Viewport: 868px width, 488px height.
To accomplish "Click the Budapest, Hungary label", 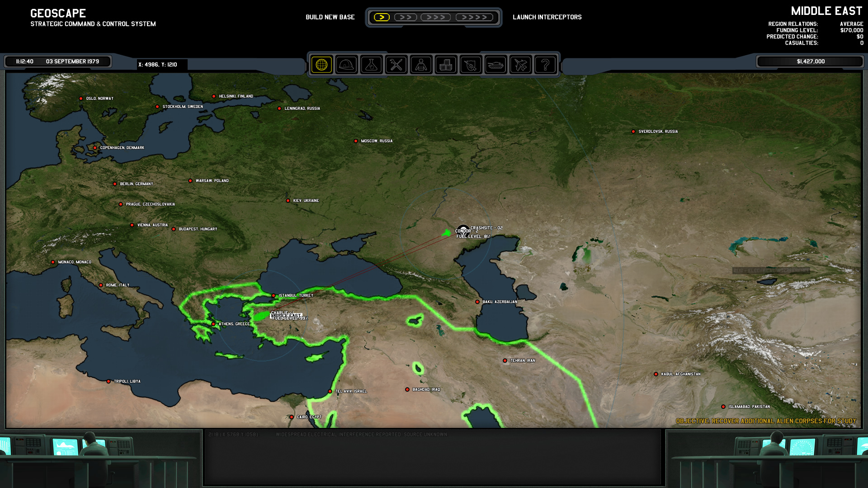I will tap(198, 229).
